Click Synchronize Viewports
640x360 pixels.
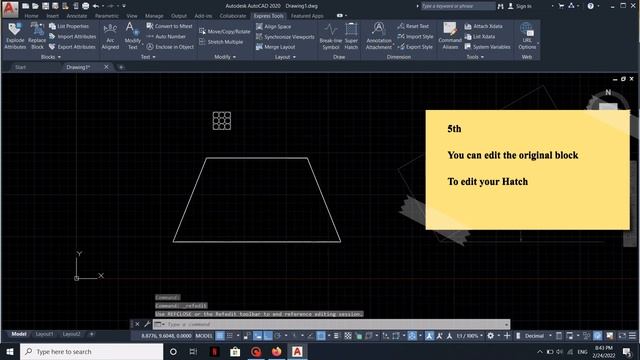click(x=285, y=37)
